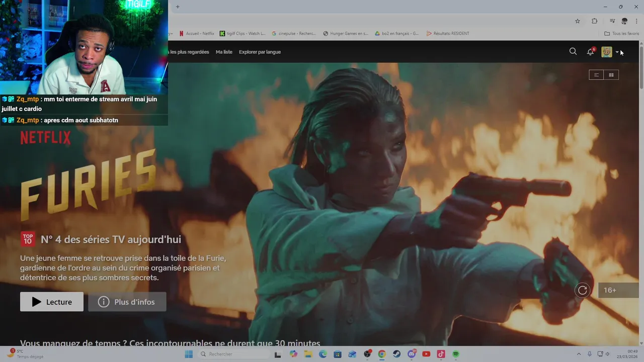Open 'Accueil - Netflix' bookmark
This screenshot has width=644, height=362.
pos(197,34)
